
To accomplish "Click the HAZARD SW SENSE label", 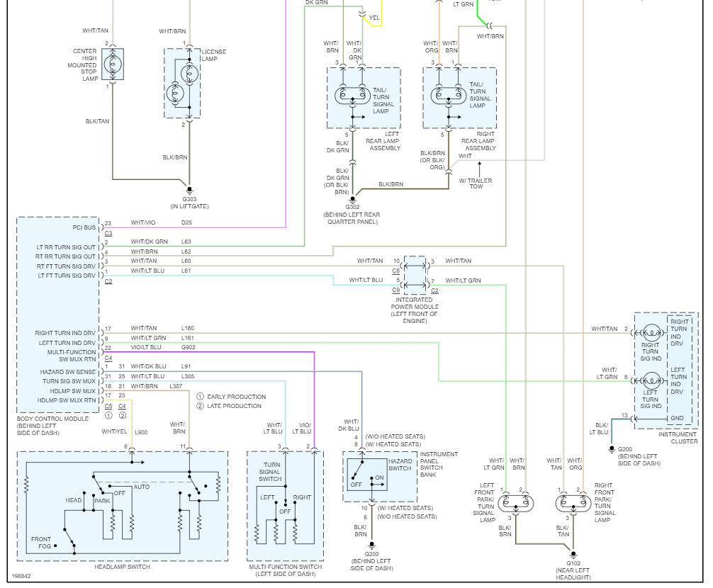I will click(x=68, y=372).
